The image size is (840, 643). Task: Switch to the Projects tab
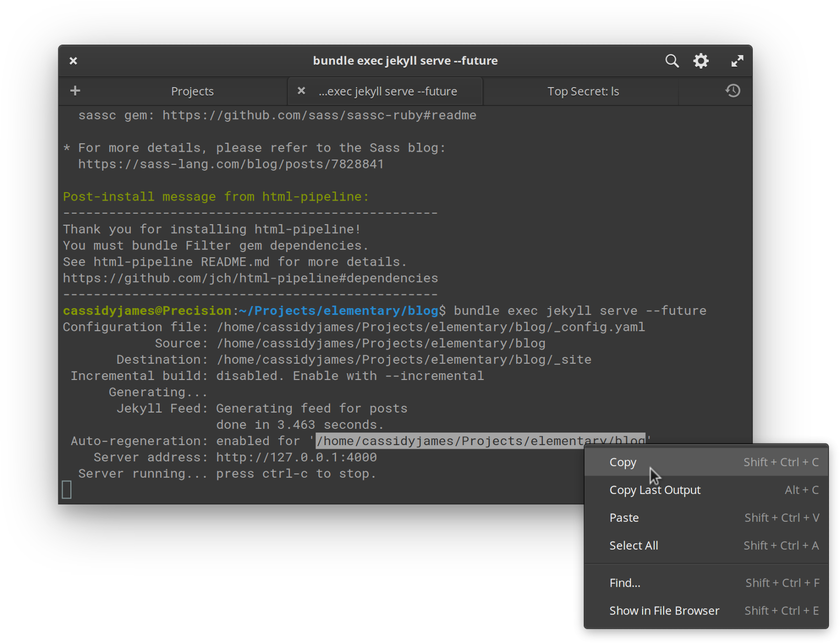coord(192,90)
